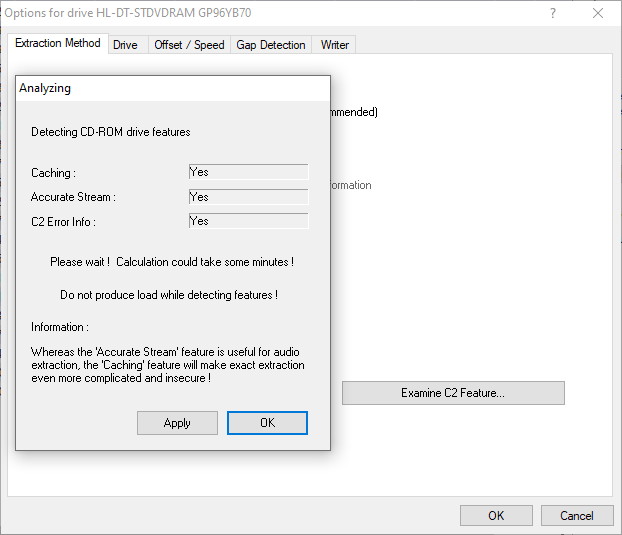Image resolution: width=622 pixels, height=535 pixels.
Task: Select the Offset / Speed tab
Action: [189, 45]
